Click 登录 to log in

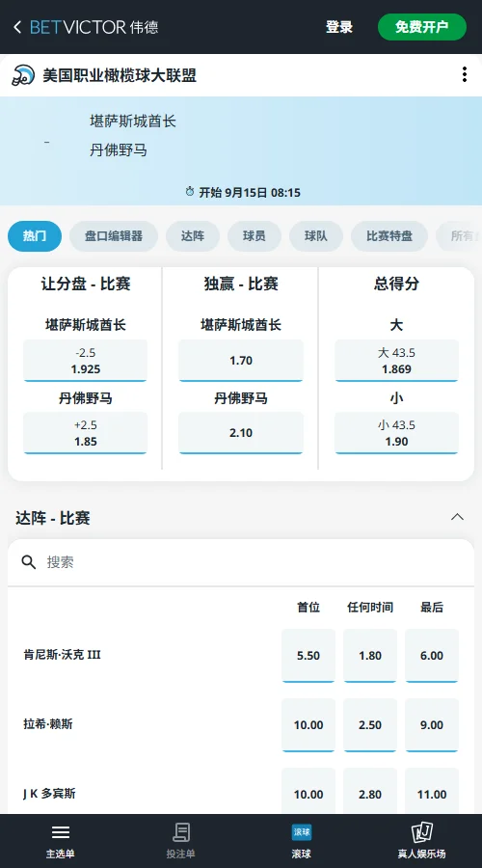(x=339, y=27)
